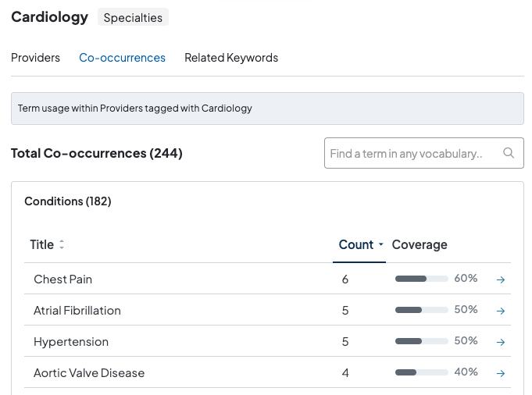Sort table by Title column
This screenshot has height=395, width=532.
[x=47, y=244]
